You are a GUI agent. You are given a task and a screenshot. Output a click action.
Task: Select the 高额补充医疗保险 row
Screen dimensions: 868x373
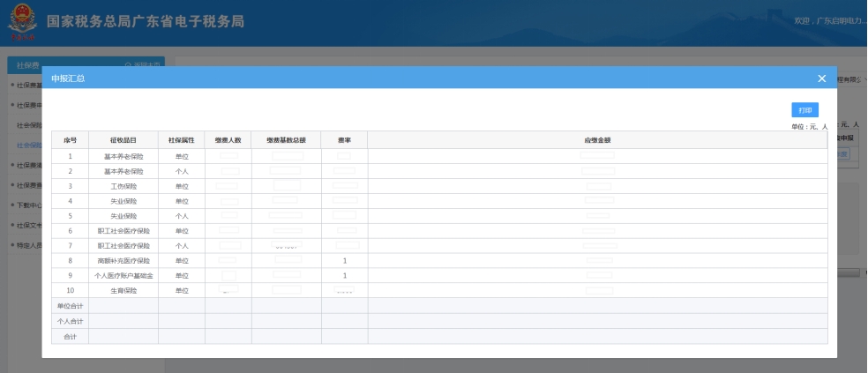coord(123,261)
